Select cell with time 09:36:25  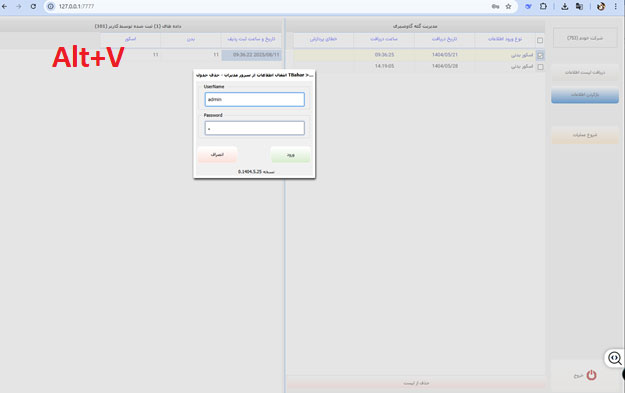pyautogui.click(x=384, y=55)
